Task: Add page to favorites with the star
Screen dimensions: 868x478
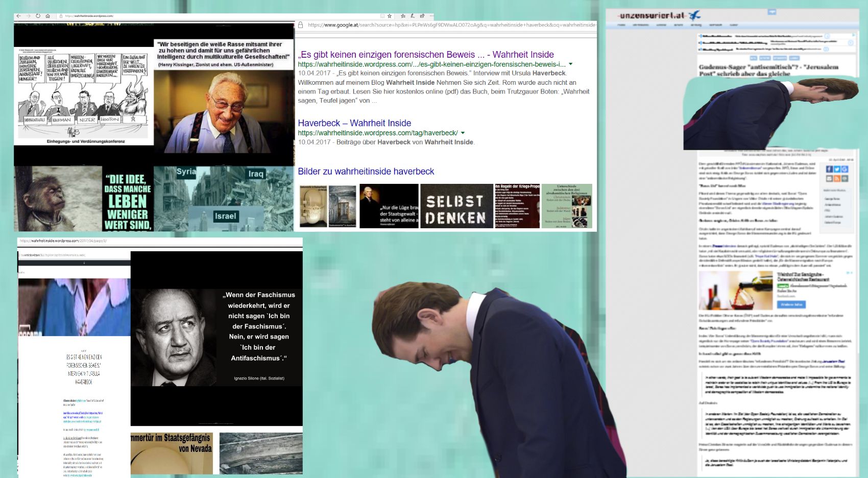Action: click(390, 16)
